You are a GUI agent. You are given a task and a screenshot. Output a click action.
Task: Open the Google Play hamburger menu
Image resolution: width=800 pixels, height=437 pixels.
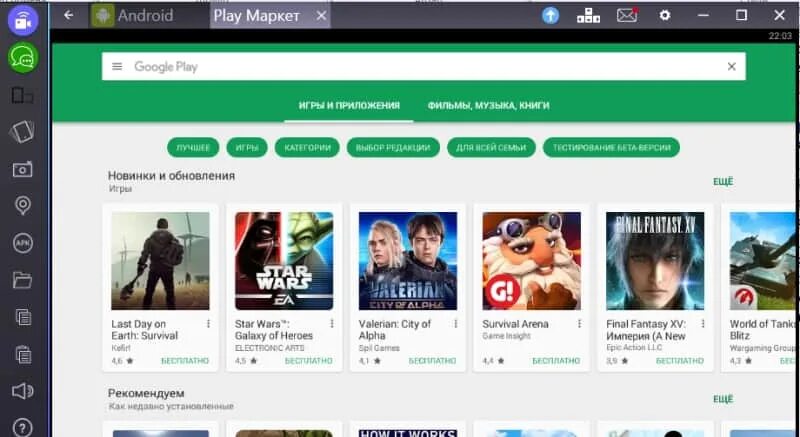[x=117, y=66]
